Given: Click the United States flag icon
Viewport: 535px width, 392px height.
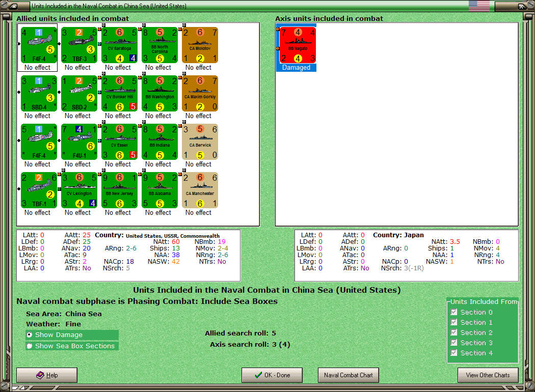Looking at the screenshot, I should (479, 6).
